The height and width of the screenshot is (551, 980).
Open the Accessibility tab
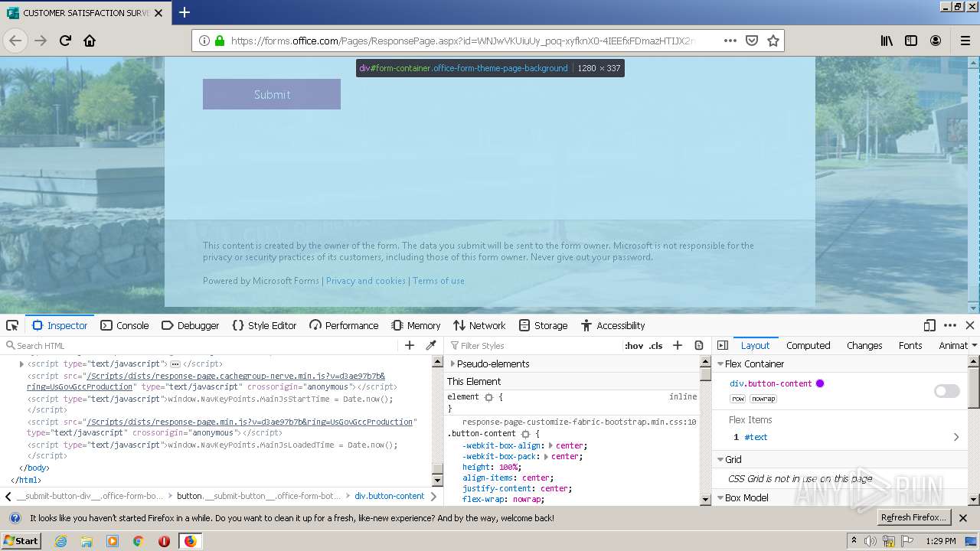click(x=612, y=325)
